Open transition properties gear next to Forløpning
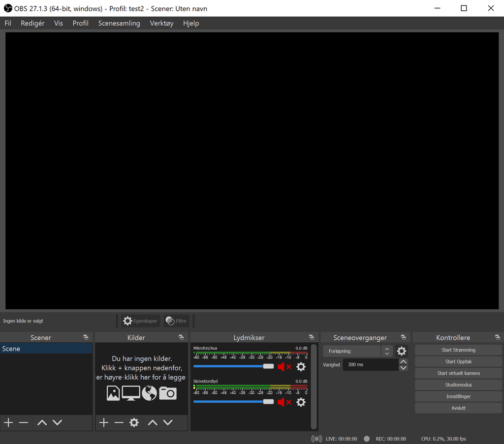The image size is (504, 444). [x=402, y=351]
